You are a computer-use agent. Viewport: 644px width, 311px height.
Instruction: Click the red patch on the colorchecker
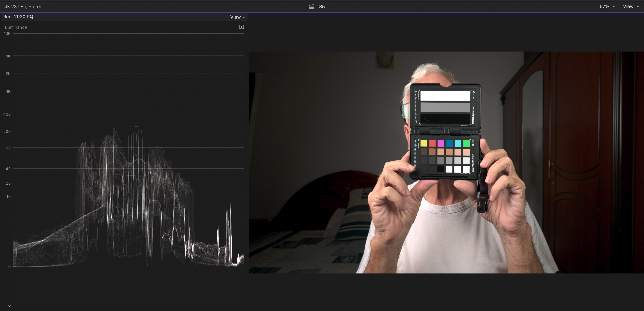click(432, 143)
